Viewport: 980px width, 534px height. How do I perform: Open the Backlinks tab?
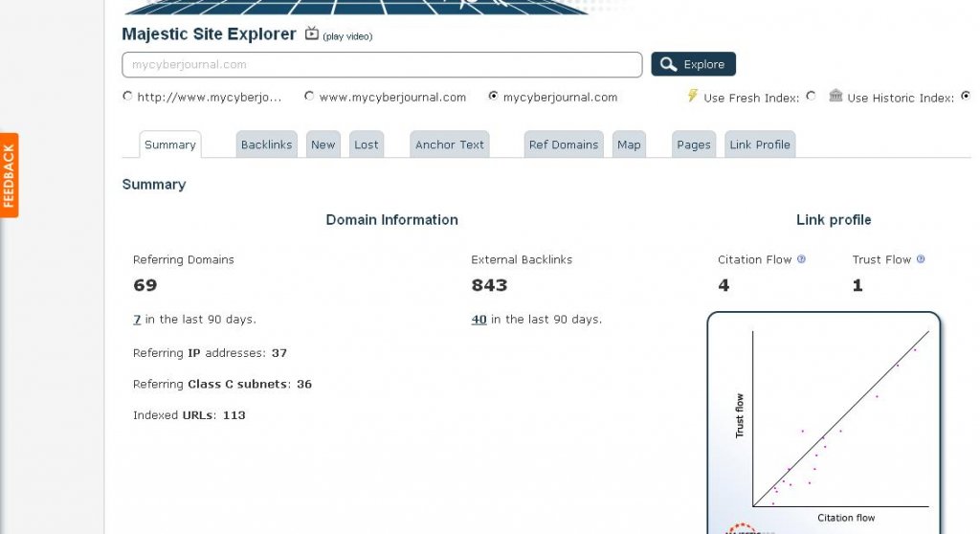(266, 145)
